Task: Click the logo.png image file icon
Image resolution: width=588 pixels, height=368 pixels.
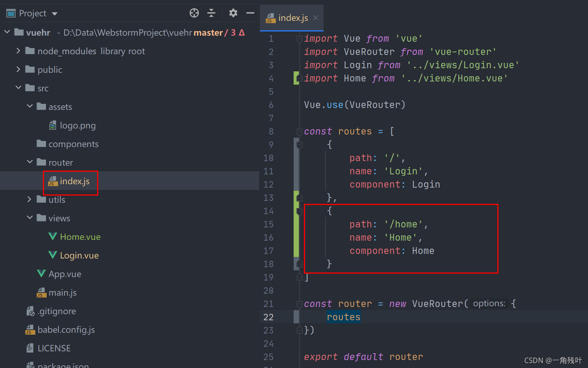Action: tap(53, 125)
